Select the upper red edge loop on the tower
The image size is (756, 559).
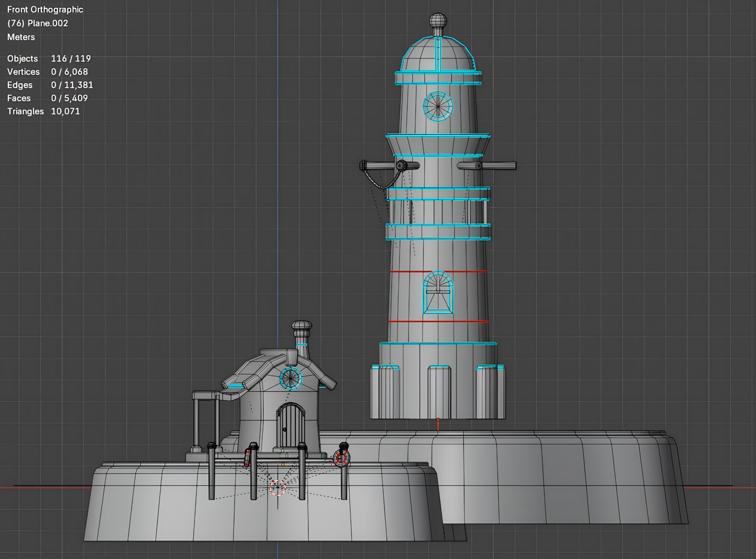pyautogui.click(x=438, y=271)
